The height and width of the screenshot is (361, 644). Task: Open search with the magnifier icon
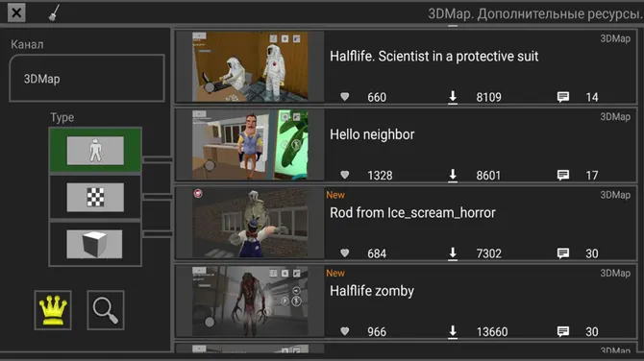pyautogui.click(x=106, y=310)
